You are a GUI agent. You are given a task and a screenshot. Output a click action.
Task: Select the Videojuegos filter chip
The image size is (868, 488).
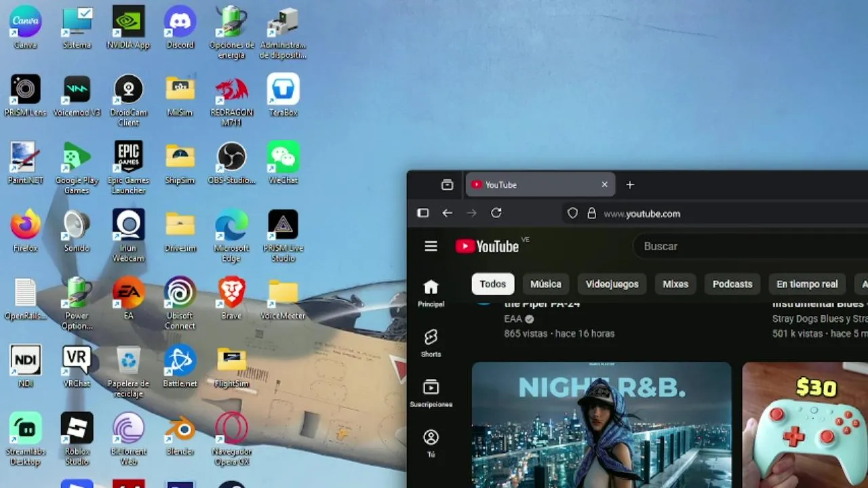click(x=612, y=284)
